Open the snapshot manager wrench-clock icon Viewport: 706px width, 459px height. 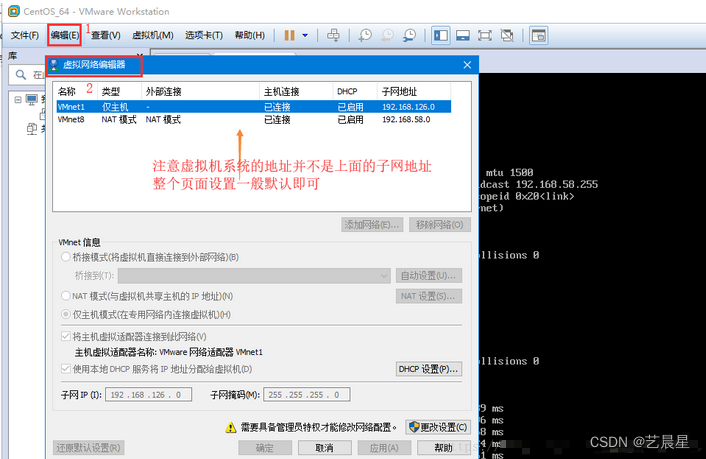409,35
